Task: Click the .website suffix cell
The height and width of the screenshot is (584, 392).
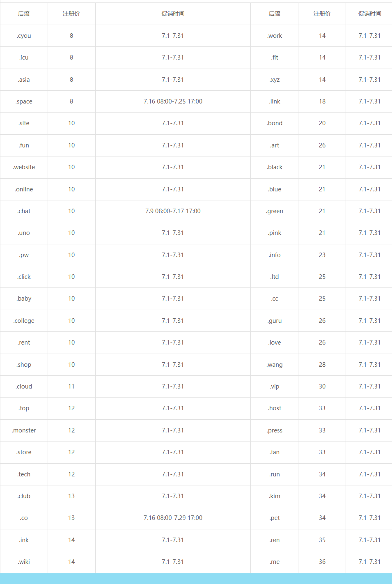Action: [x=24, y=167]
